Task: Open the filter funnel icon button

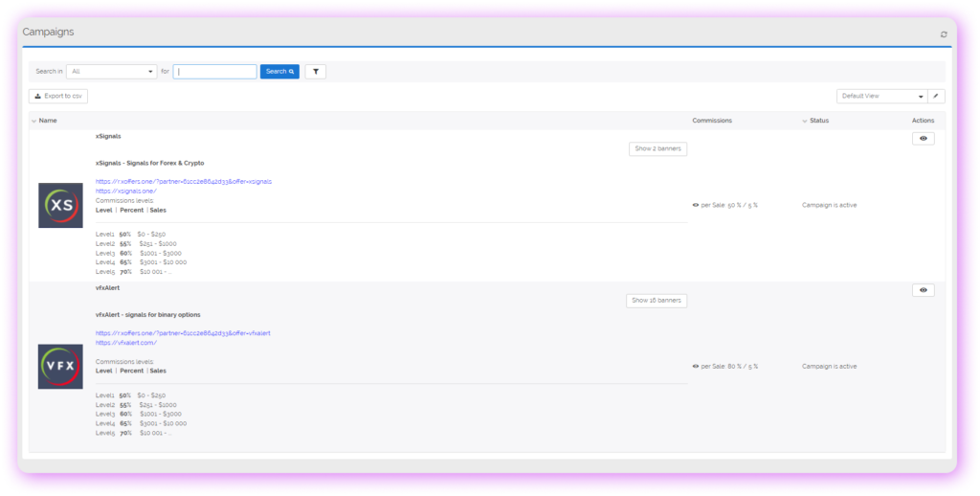Action: (316, 71)
